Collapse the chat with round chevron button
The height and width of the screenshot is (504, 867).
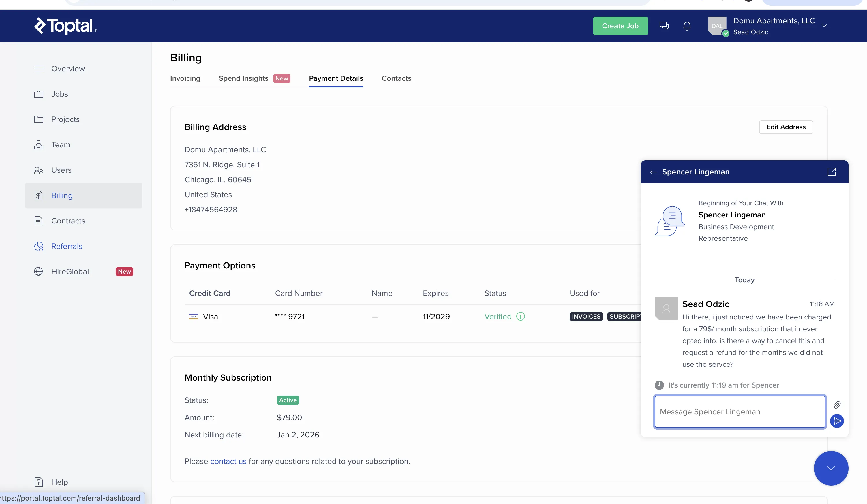pyautogui.click(x=831, y=468)
